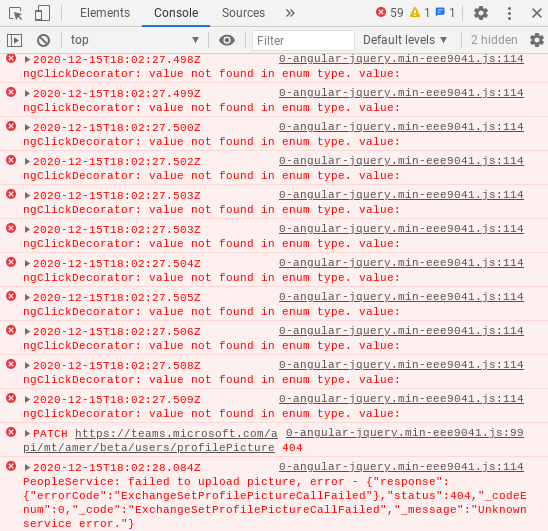Click the warning count badge
Image resolution: width=548 pixels, height=531 pixels.
pos(420,13)
